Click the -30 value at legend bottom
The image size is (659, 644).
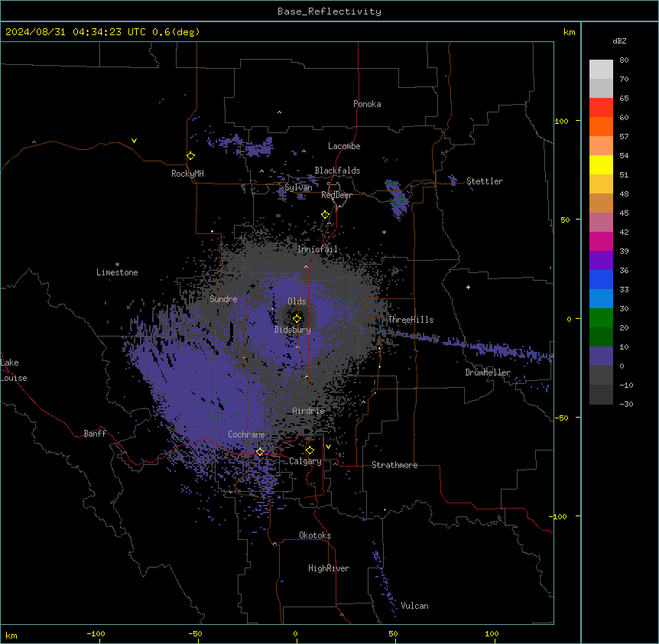[x=626, y=404]
